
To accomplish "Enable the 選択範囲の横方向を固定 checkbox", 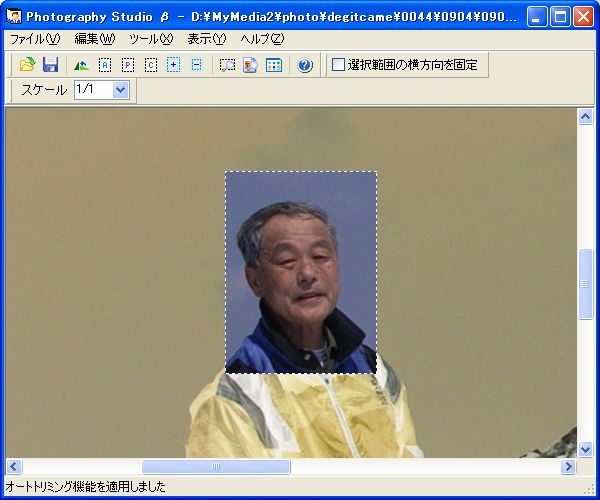I will pyautogui.click(x=338, y=65).
